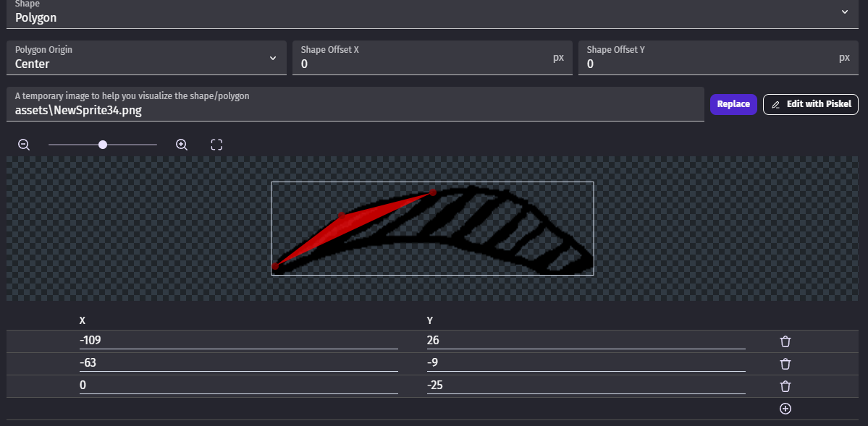Screen dimensions: 868x426
Task: Select the polygon vertex at the sprite's left tip
Action: point(275,267)
